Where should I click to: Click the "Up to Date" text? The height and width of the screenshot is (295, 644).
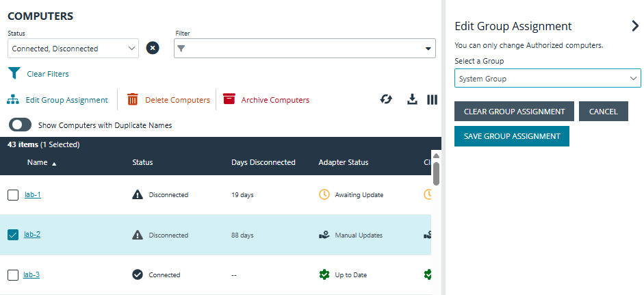pyautogui.click(x=351, y=275)
